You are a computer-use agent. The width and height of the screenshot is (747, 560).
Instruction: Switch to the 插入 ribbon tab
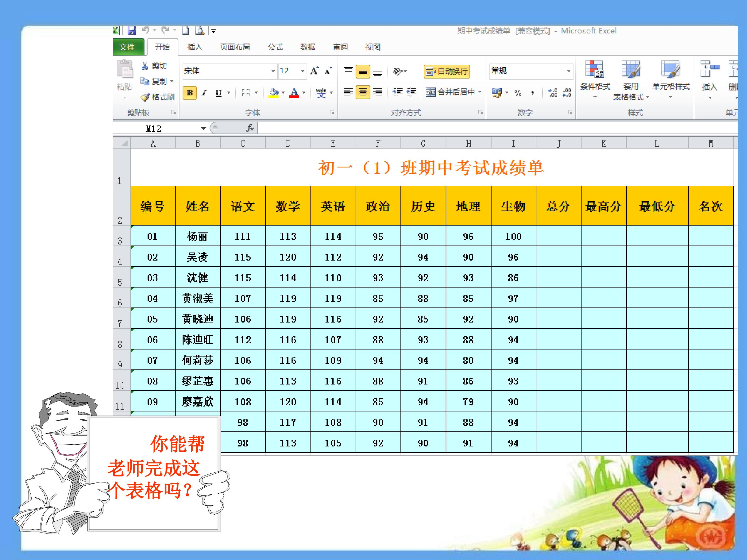tap(195, 47)
